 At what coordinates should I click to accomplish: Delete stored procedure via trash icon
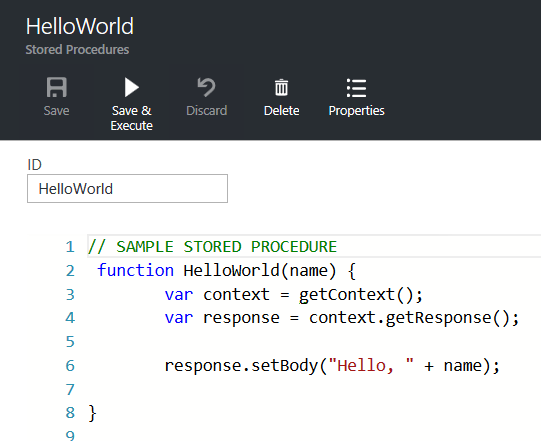tap(281, 87)
